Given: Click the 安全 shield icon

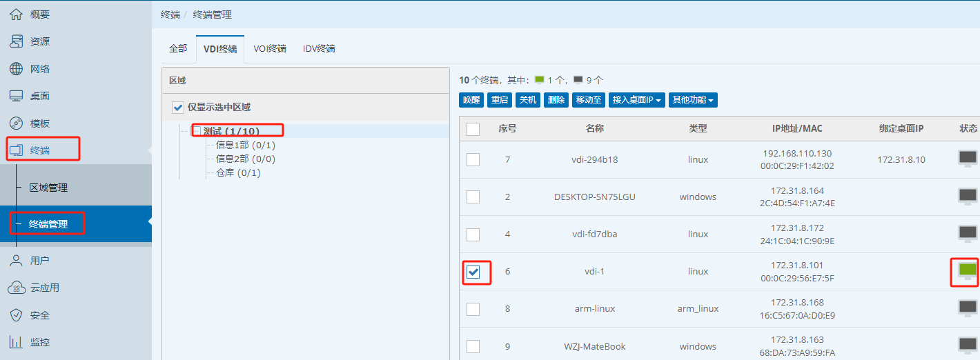Looking at the screenshot, I should (x=16, y=315).
